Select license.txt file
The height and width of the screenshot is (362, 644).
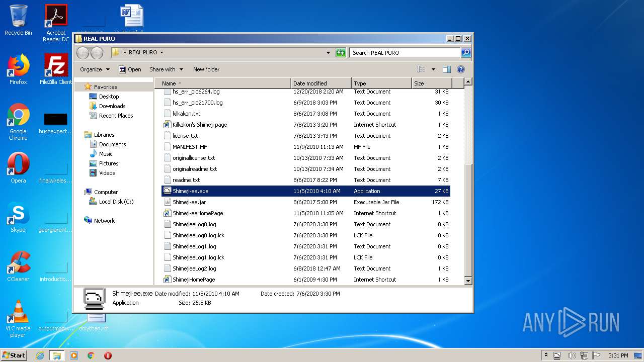[185, 136]
